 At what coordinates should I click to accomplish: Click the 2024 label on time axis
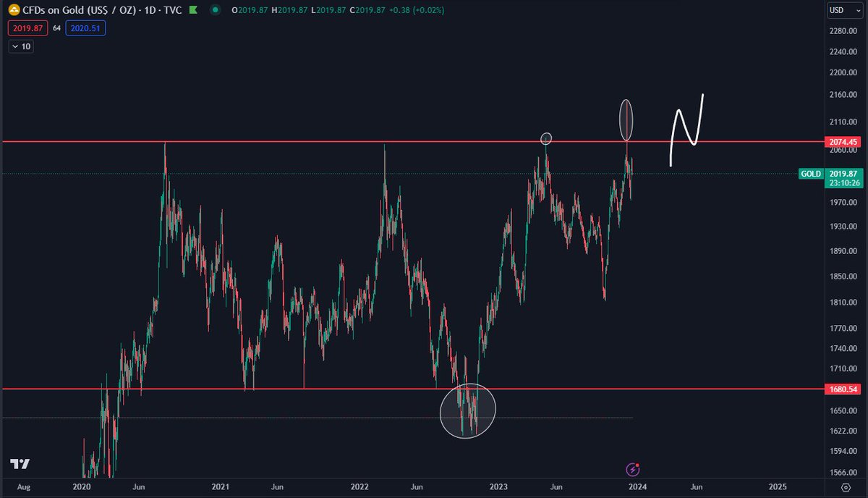[x=639, y=486]
